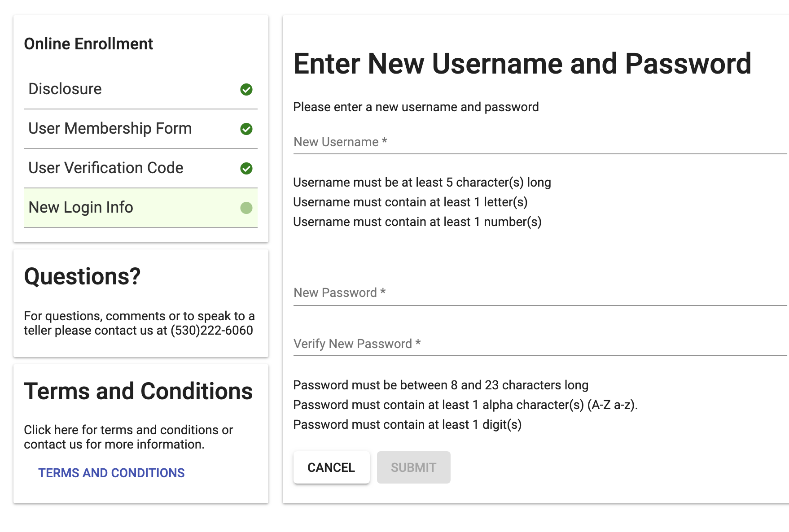Screen dimensions: 789x532
Task: Click the phone number (530)222-6060
Action: point(212,331)
